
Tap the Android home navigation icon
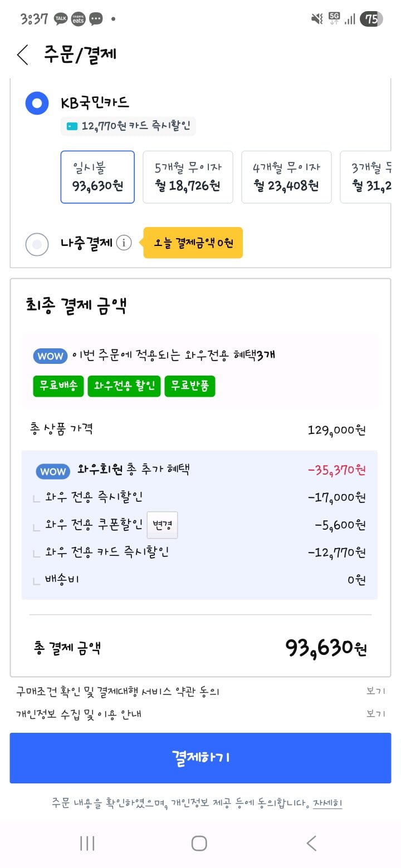click(x=199, y=843)
